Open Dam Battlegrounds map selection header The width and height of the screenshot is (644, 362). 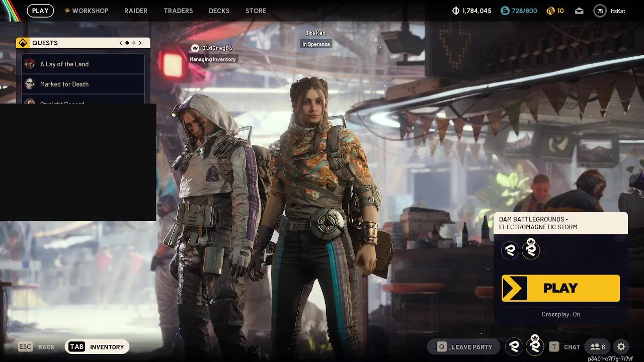(561, 223)
